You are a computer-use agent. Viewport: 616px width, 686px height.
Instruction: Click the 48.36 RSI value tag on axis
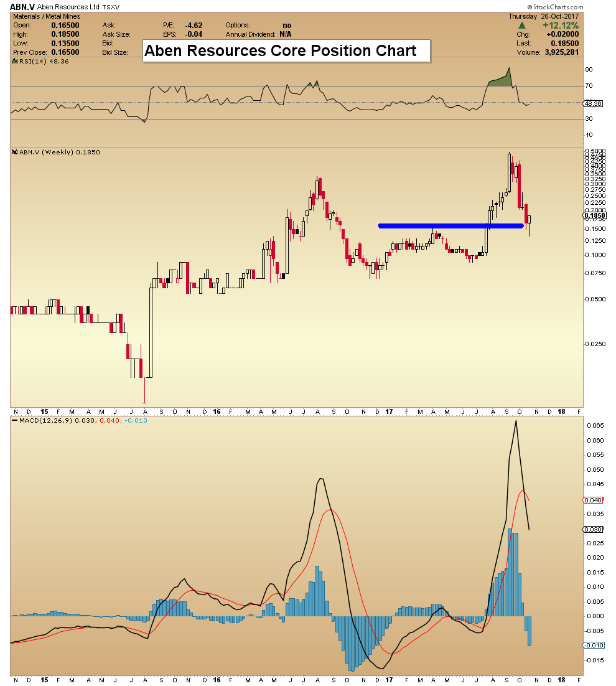tap(593, 104)
